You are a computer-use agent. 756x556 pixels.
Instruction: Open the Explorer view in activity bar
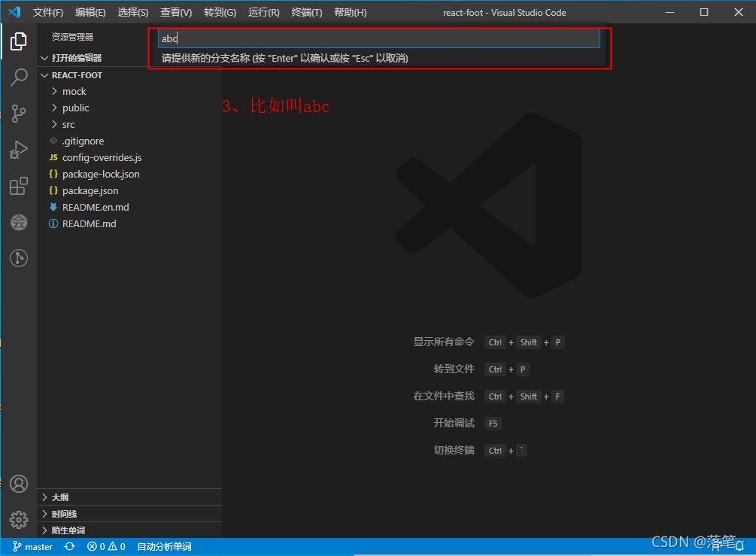[18, 41]
